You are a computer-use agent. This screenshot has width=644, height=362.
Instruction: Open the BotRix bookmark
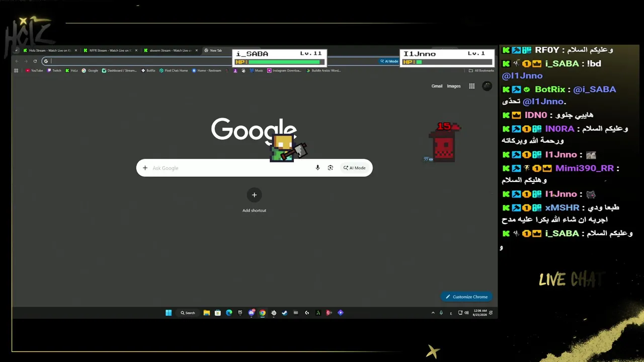148,71
